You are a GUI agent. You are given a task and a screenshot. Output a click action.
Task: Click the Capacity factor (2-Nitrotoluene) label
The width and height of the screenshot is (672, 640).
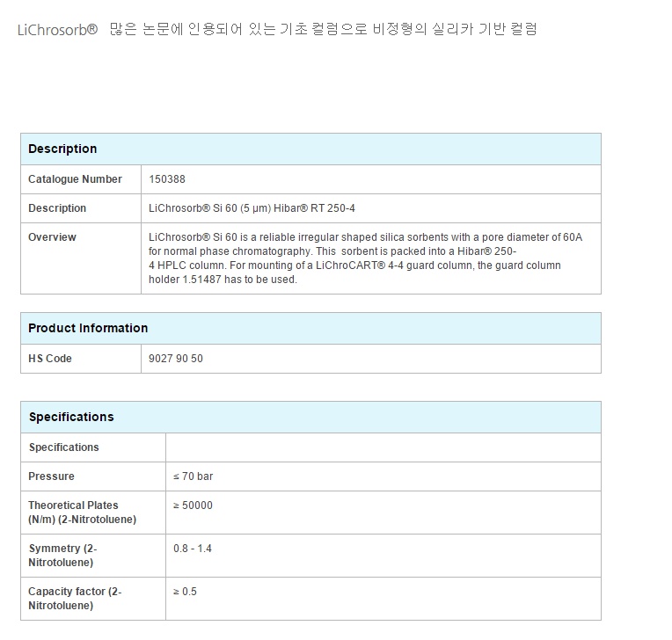[75, 598]
